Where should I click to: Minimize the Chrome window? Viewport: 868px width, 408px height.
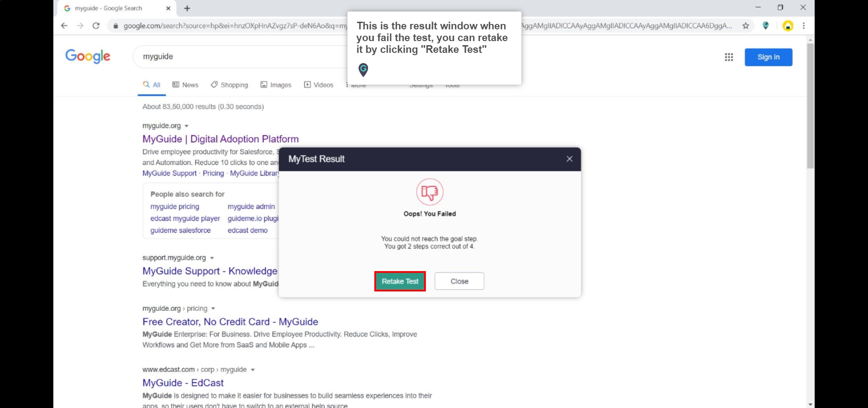click(758, 7)
